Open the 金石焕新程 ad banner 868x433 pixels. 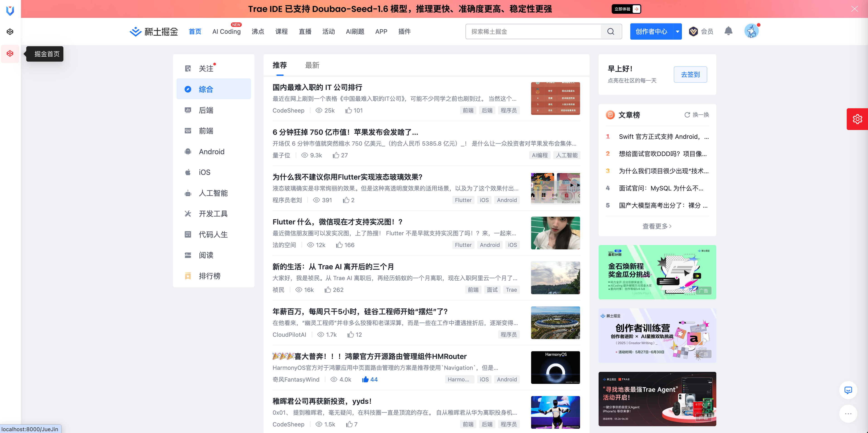(657, 272)
